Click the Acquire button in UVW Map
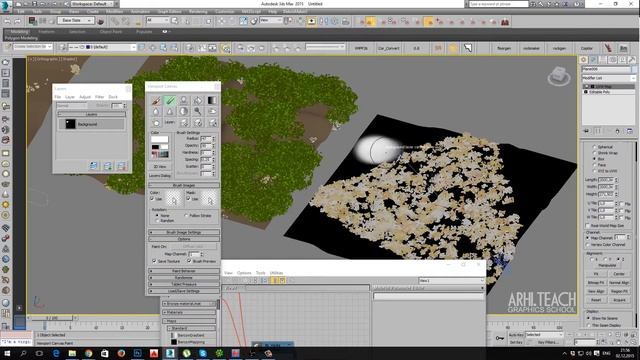 pyautogui.click(x=619, y=300)
